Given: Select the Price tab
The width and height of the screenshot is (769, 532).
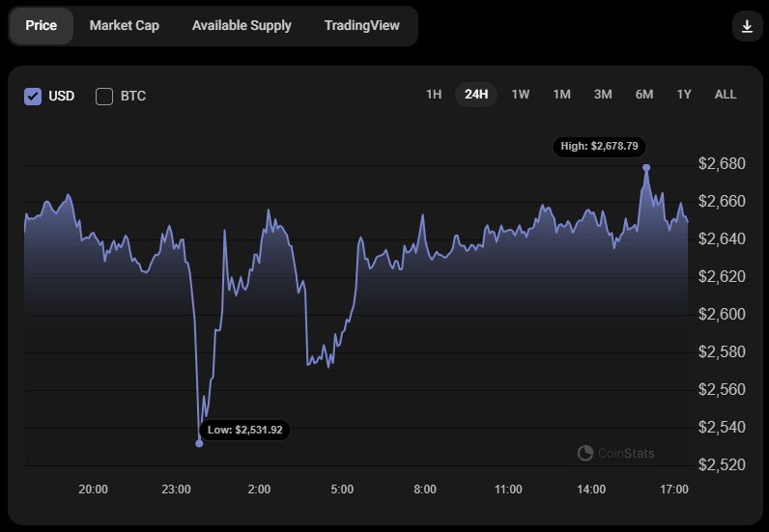Looking at the screenshot, I should coord(42,26).
